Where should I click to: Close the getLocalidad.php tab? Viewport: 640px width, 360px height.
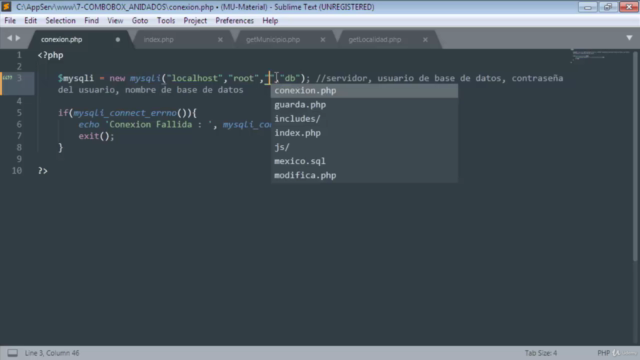pyautogui.click(x=425, y=40)
